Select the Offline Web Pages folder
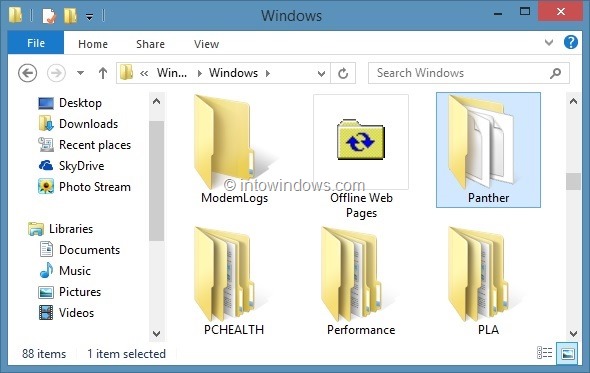Viewport: 590px width, 373px height. tap(361, 156)
